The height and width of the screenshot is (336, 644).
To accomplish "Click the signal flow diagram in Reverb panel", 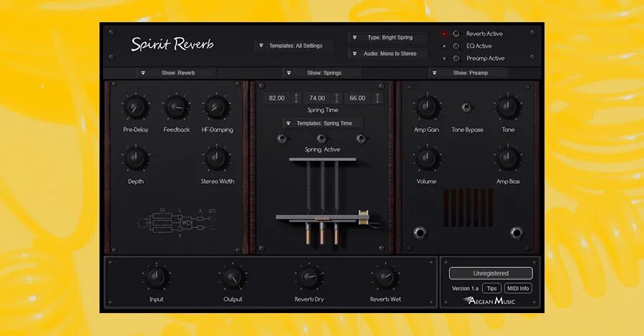I will point(176,223).
